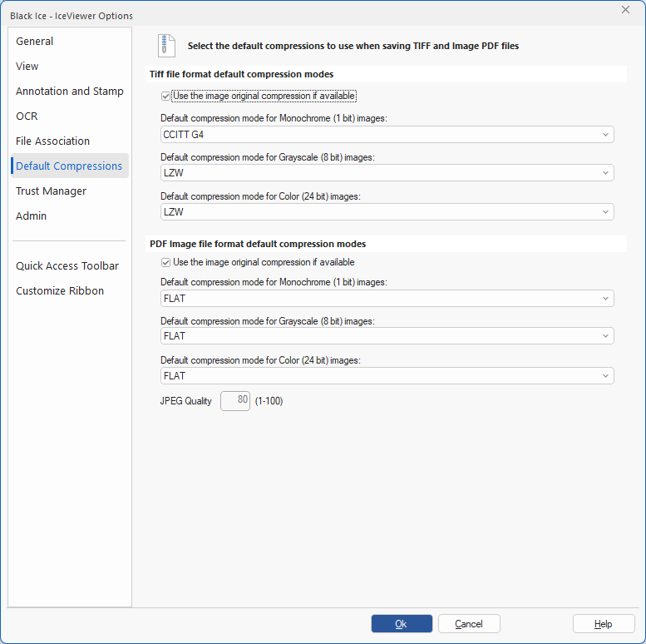Click Tiff file format section heading
646x644 pixels.
point(241,74)
